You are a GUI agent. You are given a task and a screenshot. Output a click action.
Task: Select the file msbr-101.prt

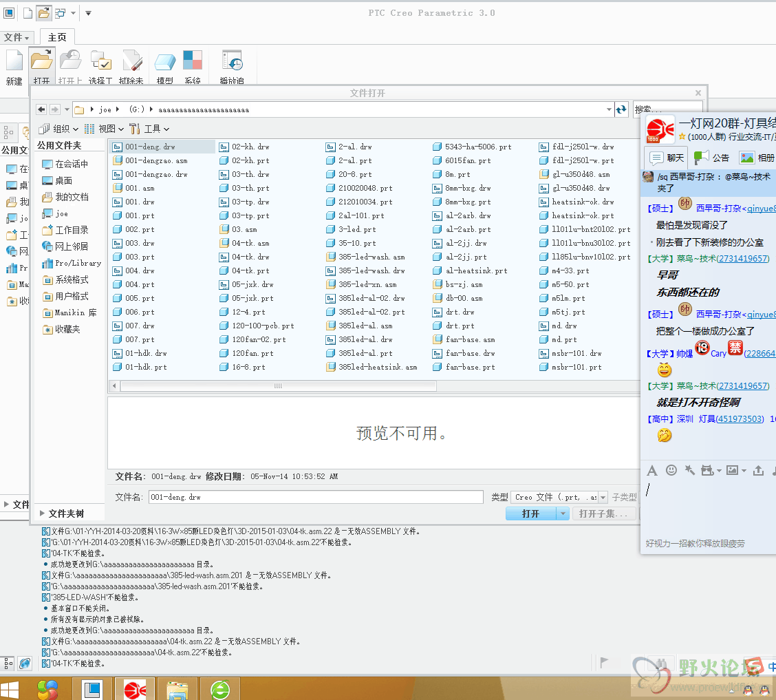click(571, 368)
